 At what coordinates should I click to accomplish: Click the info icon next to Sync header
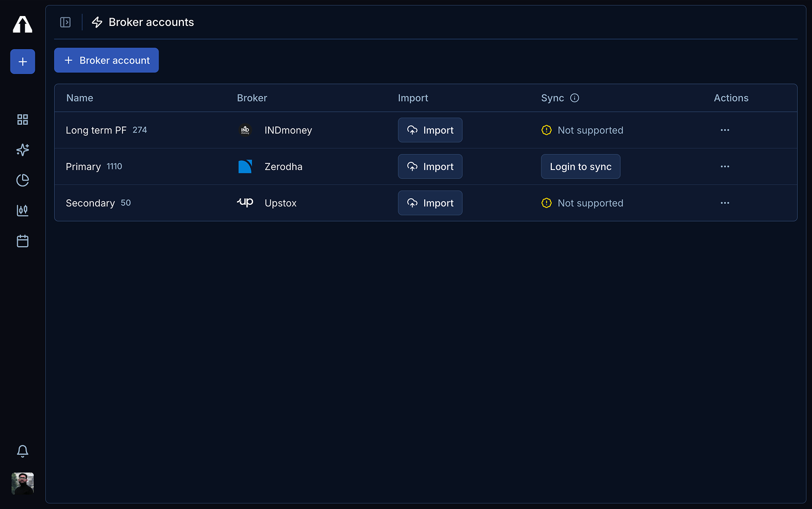(x=574, y=98)
